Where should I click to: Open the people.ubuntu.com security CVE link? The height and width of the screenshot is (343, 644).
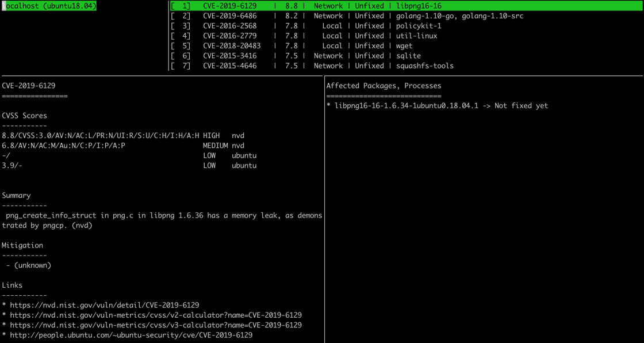(131, 335)
